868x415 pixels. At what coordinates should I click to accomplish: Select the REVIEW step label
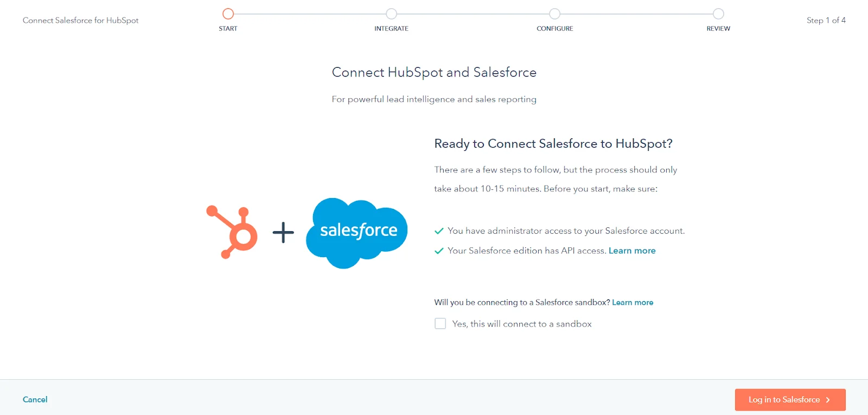[718, 28]
